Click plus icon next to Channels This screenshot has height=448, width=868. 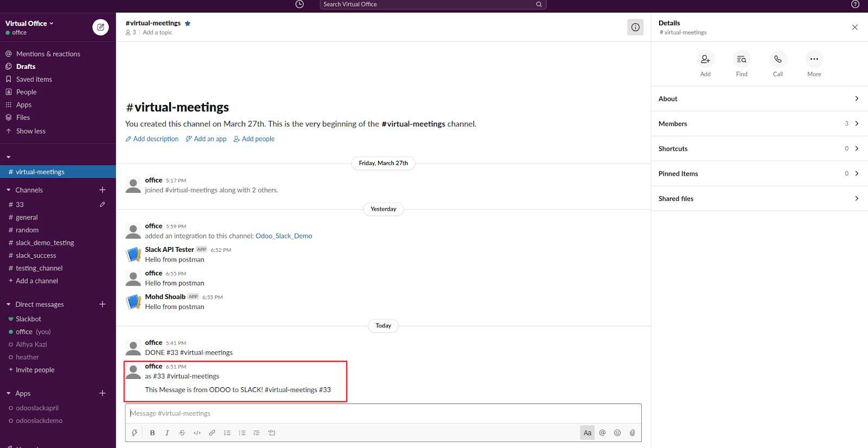[x=103, y=190]
